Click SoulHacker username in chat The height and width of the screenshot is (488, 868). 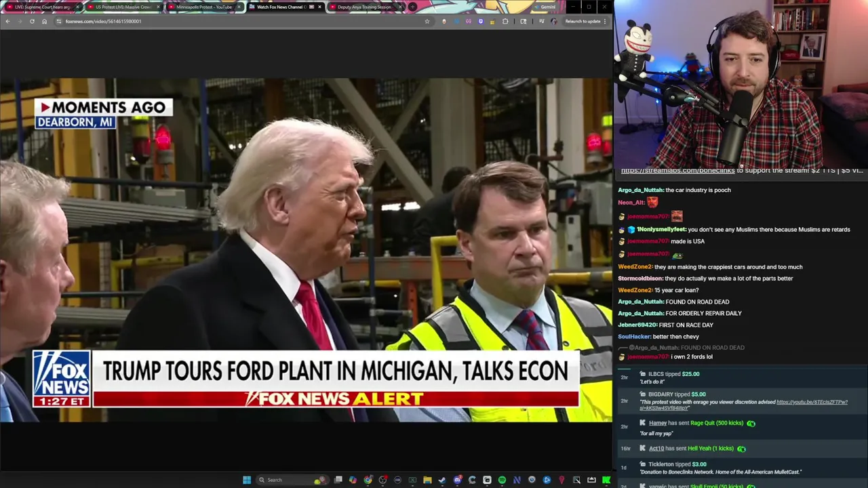point(634,336)
